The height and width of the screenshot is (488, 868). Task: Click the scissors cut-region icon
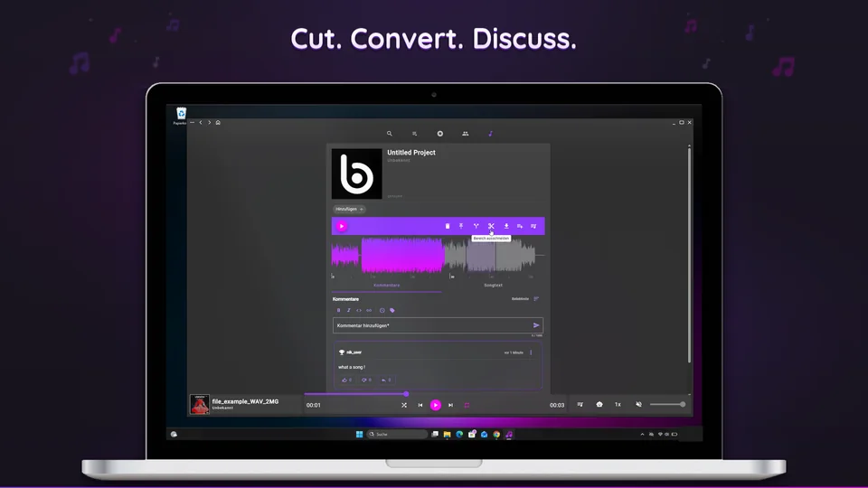pos(491,226)
